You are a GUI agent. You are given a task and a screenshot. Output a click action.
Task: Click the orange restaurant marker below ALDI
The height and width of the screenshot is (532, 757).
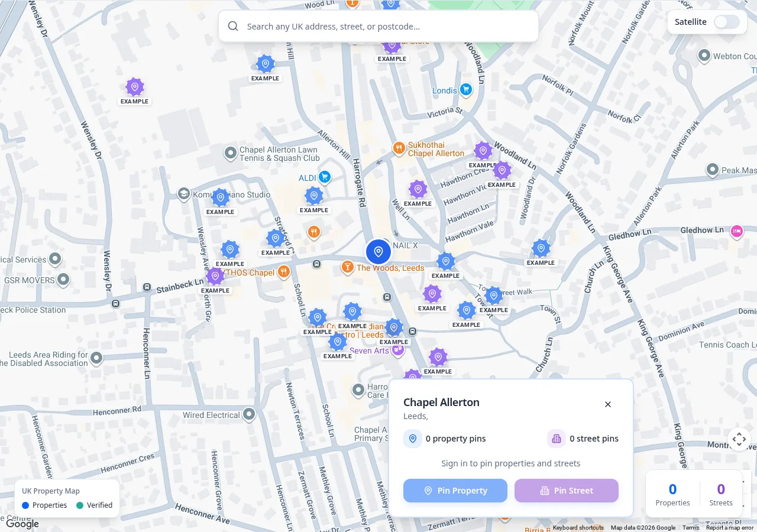(314, 232)
